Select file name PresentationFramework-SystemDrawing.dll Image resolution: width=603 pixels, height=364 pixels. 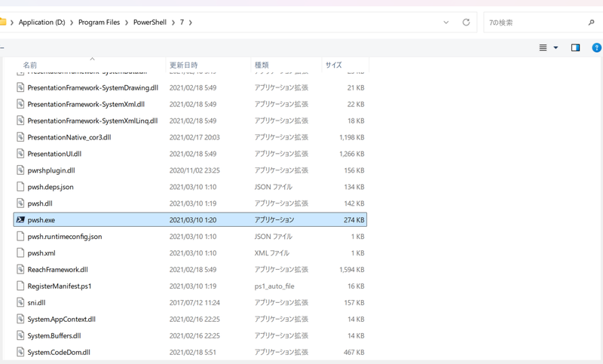click(93, 87)
